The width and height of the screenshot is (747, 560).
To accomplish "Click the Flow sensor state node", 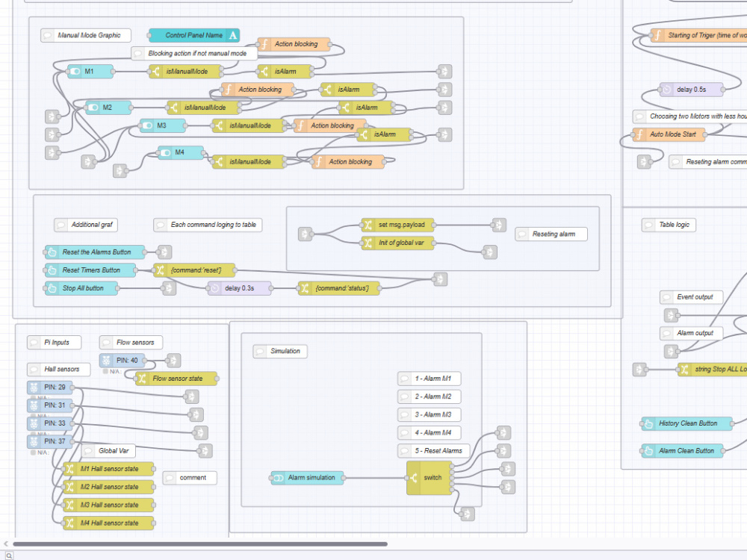I will (x=176, y=379).
